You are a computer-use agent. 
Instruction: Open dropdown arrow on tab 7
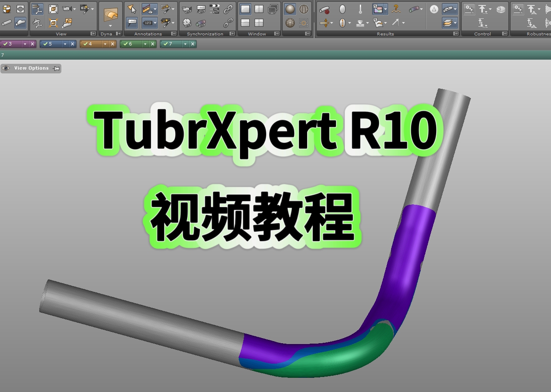coord(185,44)
